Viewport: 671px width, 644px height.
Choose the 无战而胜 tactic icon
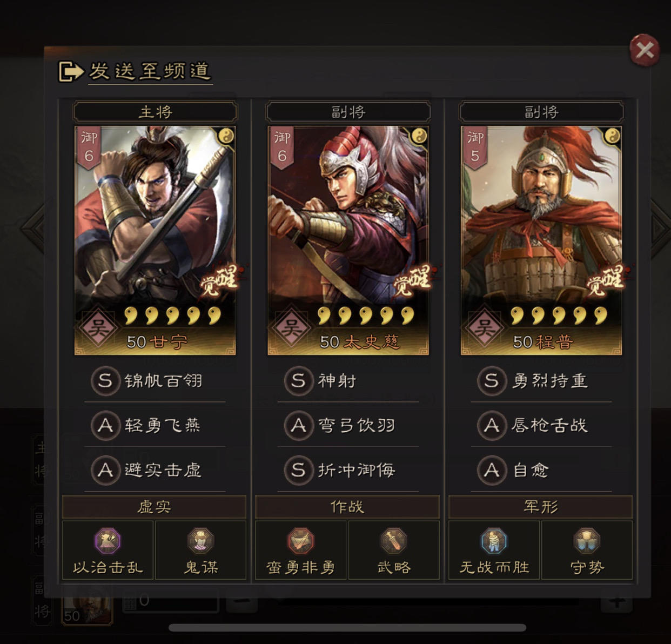tap(494, 541)
